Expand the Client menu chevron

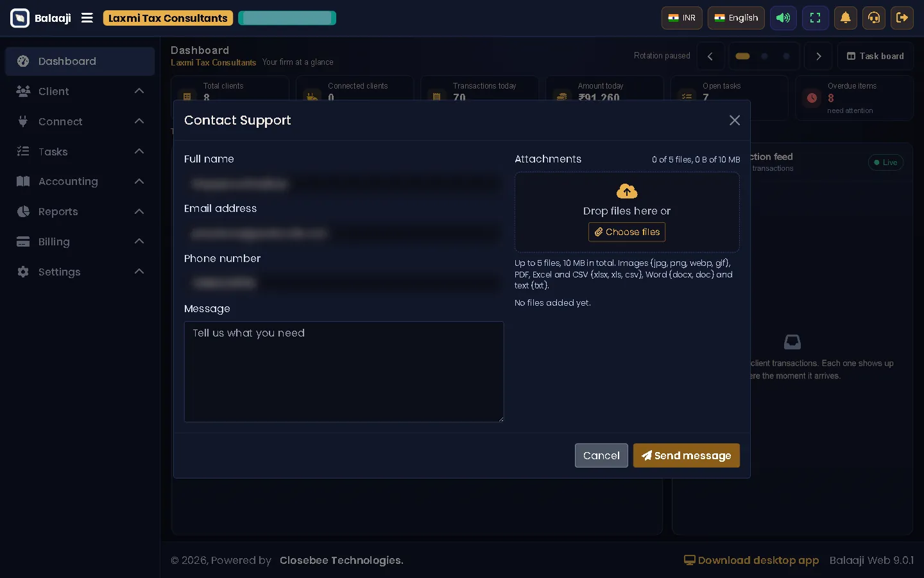coord(139,91)
